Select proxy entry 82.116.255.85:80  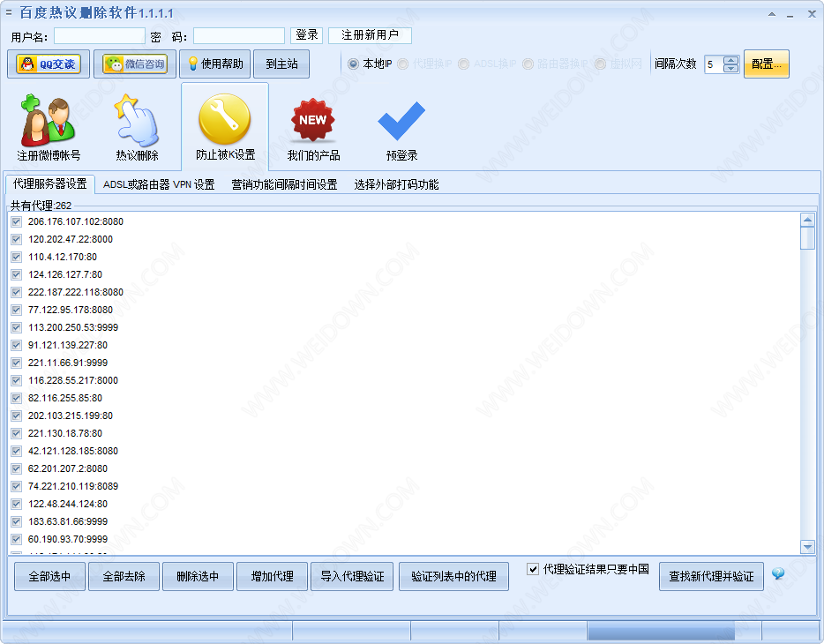coord(64,398)
